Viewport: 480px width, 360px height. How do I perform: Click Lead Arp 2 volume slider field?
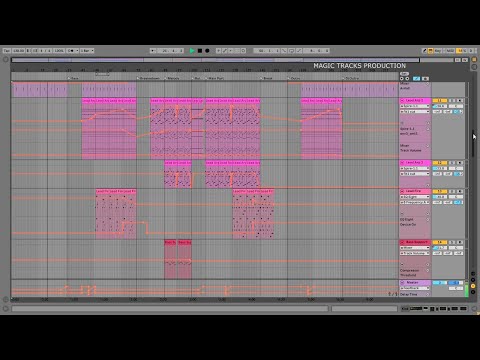click(x=440, y=168)
